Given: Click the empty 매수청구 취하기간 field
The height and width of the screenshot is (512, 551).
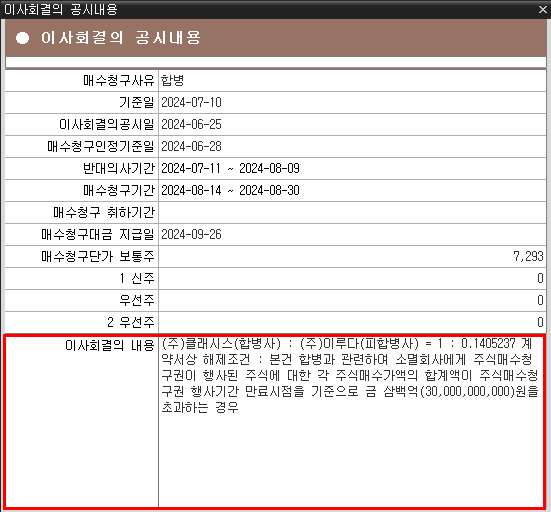Looking at the screenshot, I should (352, 212).
